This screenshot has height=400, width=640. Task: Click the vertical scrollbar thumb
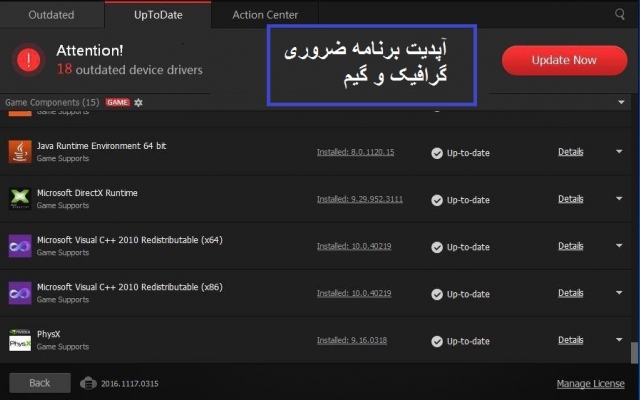pos(634,352)
